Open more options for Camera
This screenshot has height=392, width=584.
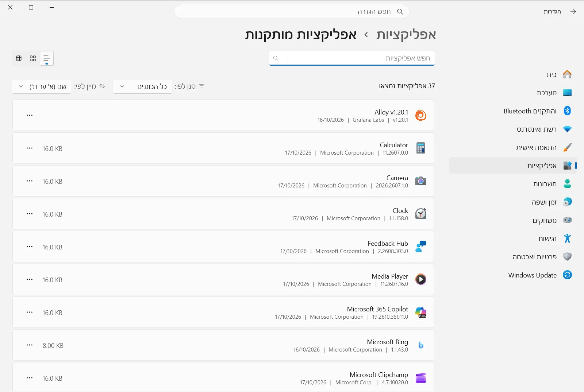coord(30,181)
